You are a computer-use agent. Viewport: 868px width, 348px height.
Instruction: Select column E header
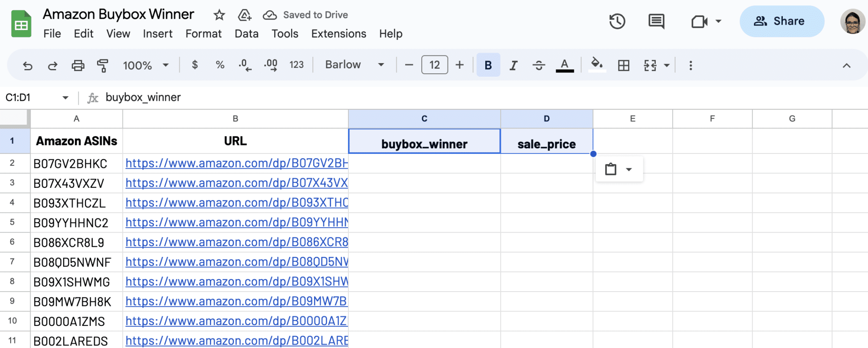coord(632,119)
